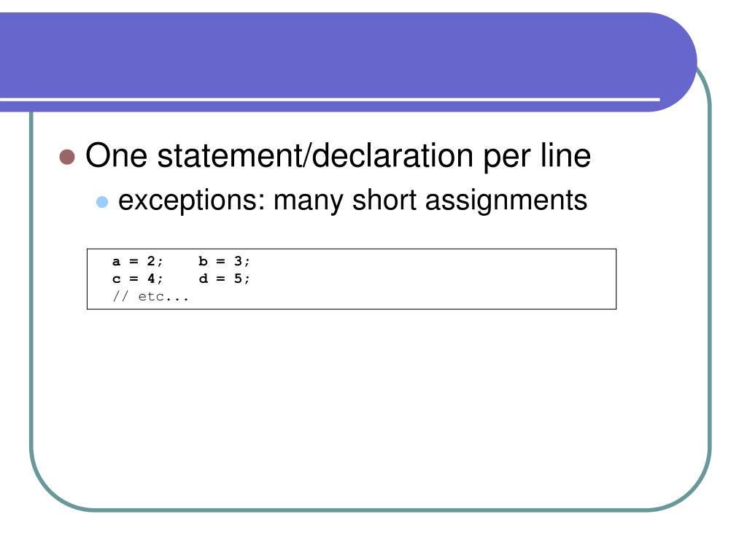The height and width of the screenshot is (560, 747).
Task: Click the text exceptions: many short assignments
Action: click(x=352, y=201)
